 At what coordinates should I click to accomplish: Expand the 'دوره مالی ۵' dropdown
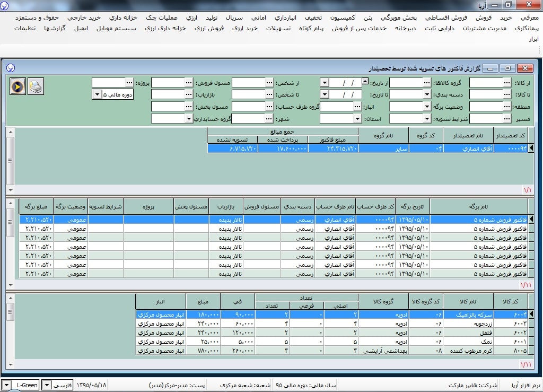(97, 94)
